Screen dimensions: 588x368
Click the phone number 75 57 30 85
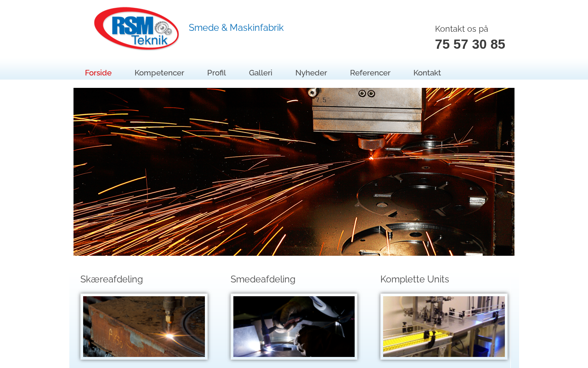click(x=470, y=44)
